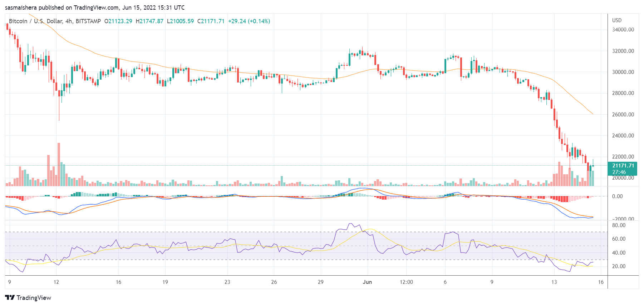Click the 13 date marker on time axis
The image size is (644, 306).
click(554, 282)
